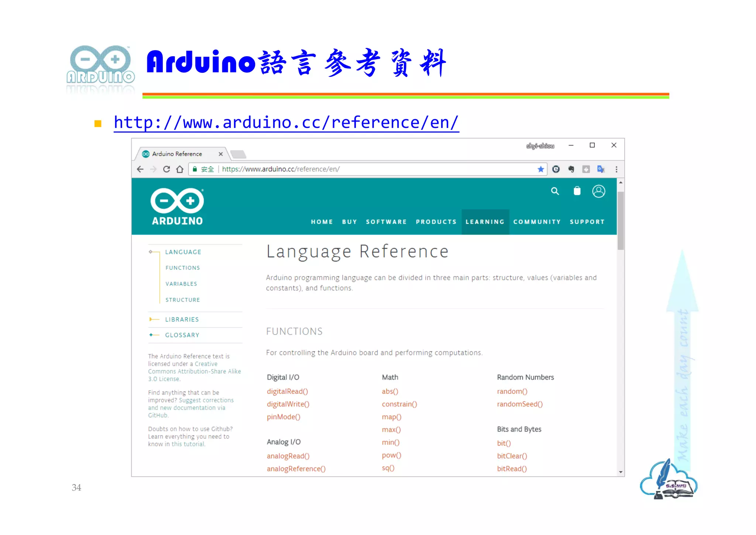Open the HOME menu item

point(322,222)
